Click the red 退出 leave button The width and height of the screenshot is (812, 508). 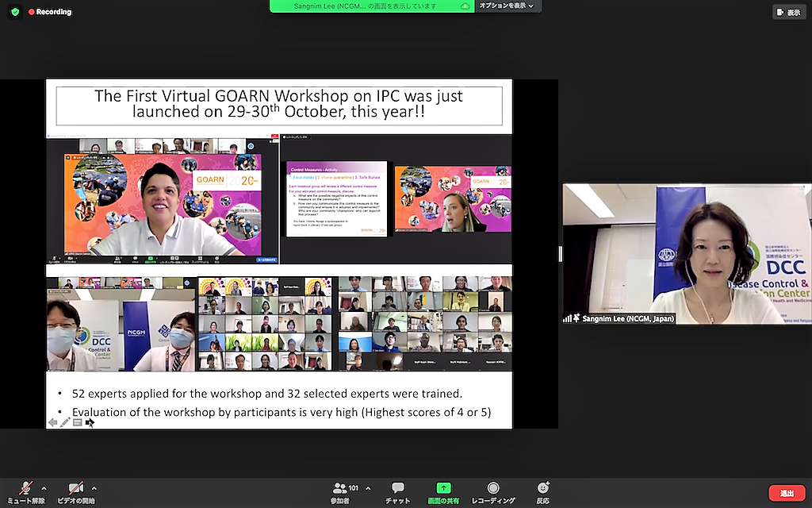pyautogui.click(x=787, y=493)
